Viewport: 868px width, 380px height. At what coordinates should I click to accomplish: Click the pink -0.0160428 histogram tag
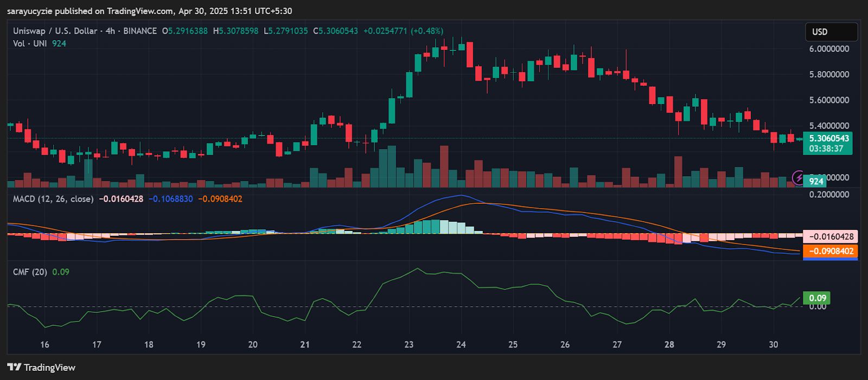(831, 236)
